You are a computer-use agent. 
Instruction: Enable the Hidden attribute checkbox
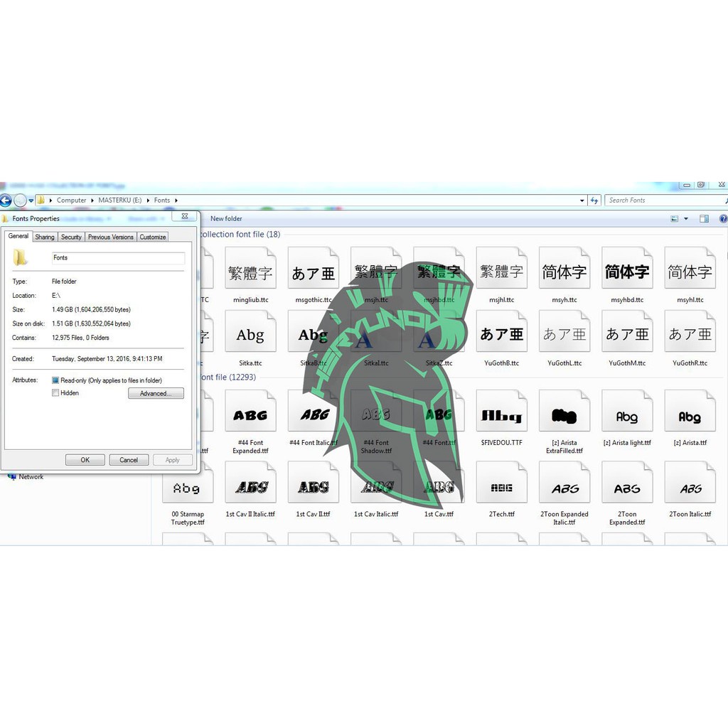(x=55, y=392)
